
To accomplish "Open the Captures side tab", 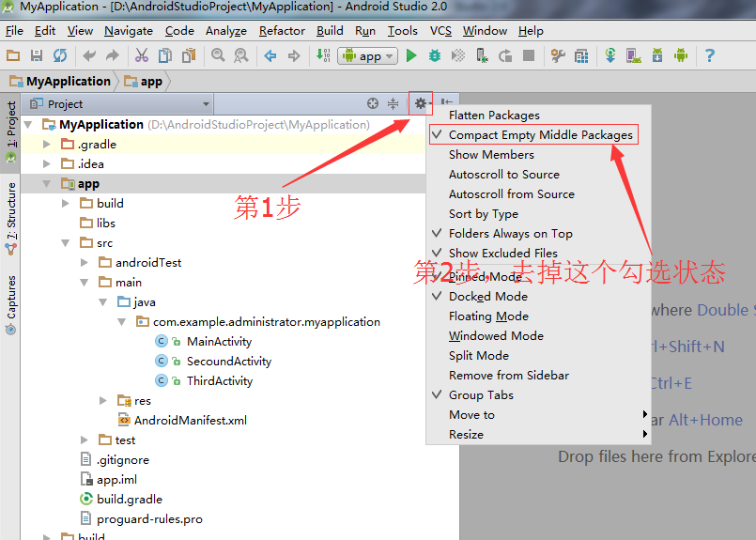I will point(10,304).
